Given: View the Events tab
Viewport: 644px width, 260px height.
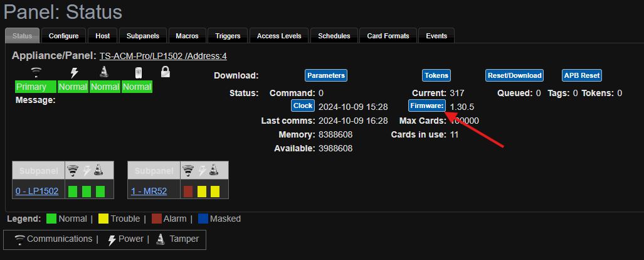Looking at the screenshot, I should coord(436,36).
